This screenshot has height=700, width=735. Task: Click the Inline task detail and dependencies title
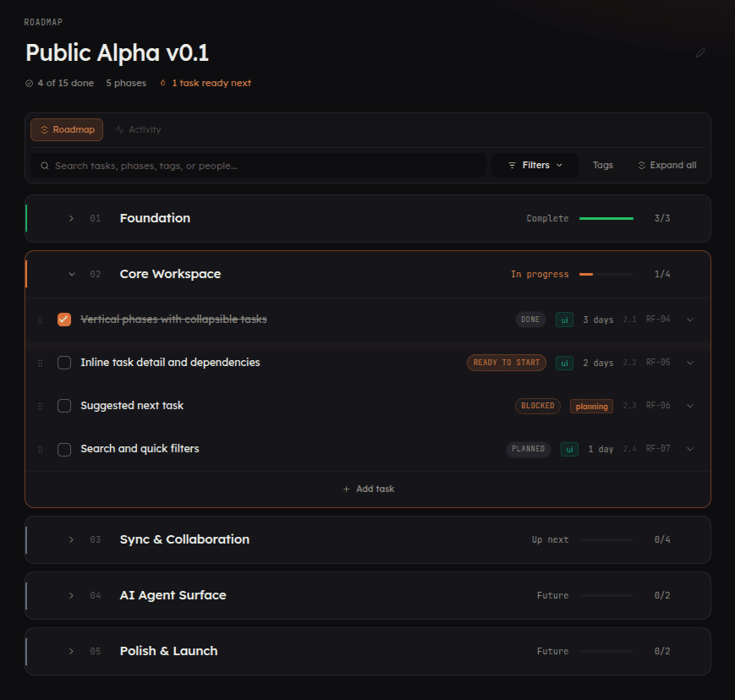(170, 363)
